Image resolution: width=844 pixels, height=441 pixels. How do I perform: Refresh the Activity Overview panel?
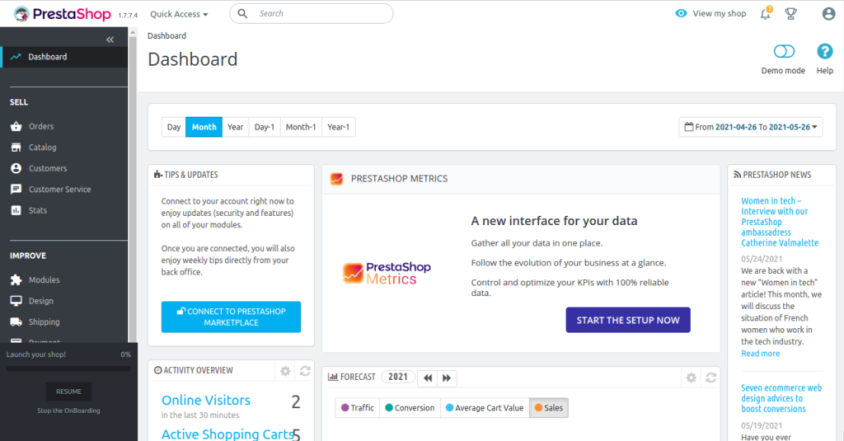tap(305, 371)
